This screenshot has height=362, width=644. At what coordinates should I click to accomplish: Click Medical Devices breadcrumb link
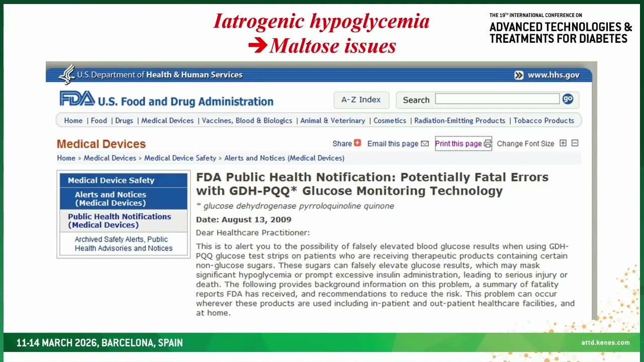pyautogui.click(x=110, y=158)
